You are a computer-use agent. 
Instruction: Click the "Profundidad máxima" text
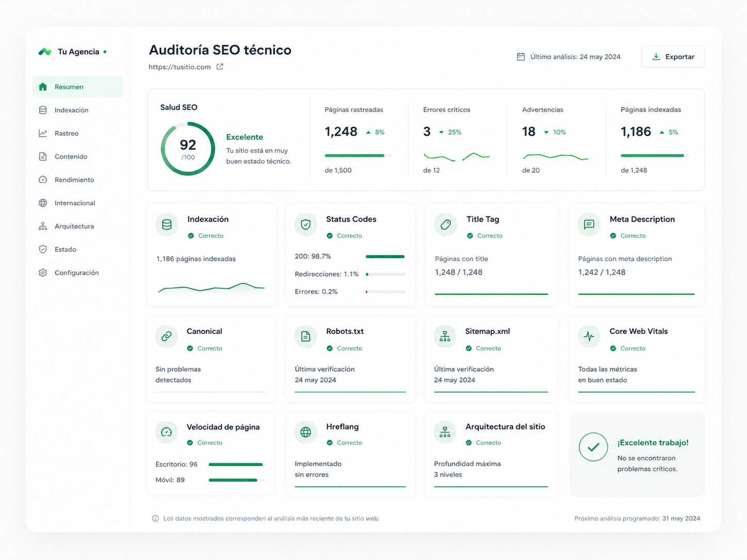[467, 464]
